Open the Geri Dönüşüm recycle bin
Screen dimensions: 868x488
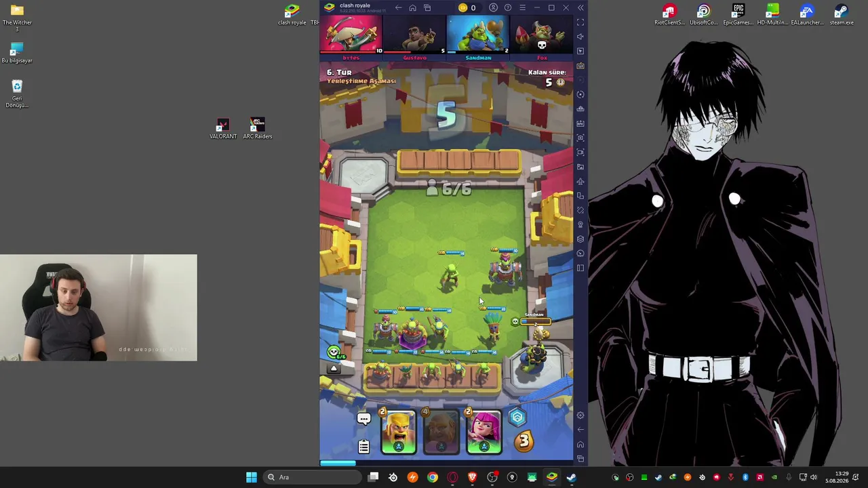coord(17,94)
